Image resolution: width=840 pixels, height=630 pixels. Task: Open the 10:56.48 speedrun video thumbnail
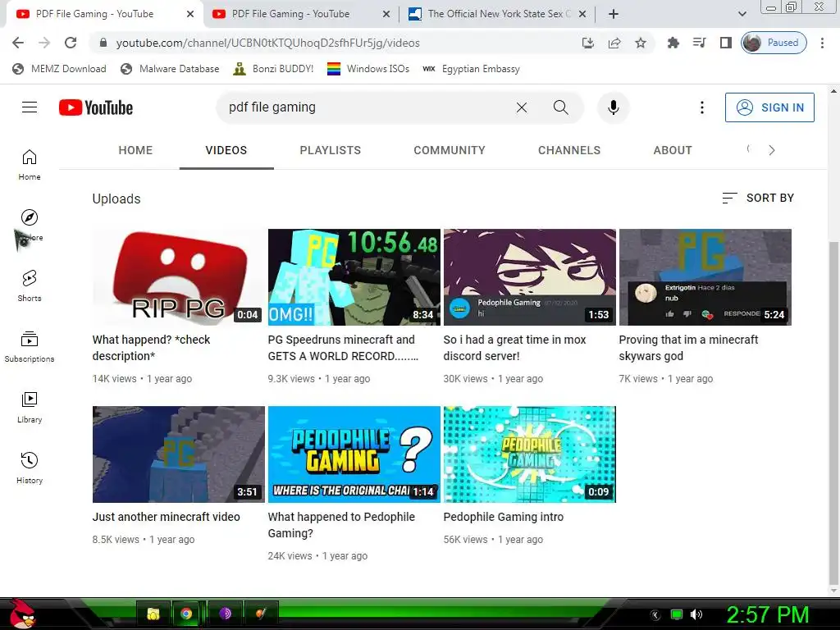[x=354, y=277]
